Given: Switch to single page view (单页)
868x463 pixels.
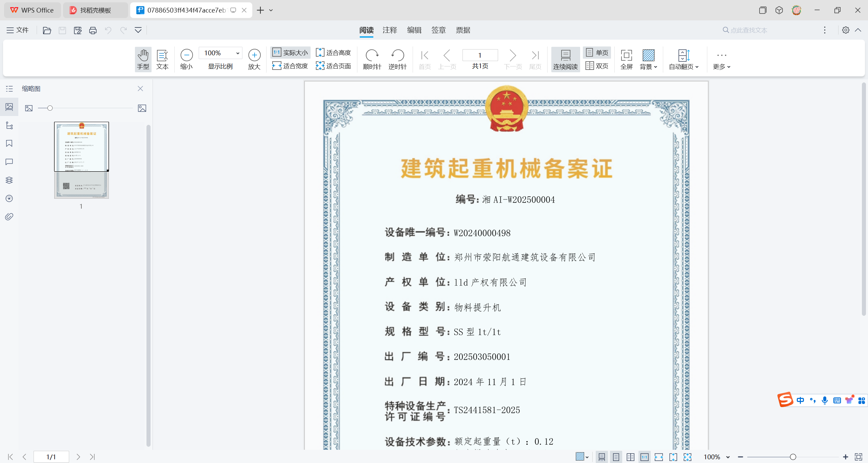Looking at the screenshot, I should tap(597, 53).
